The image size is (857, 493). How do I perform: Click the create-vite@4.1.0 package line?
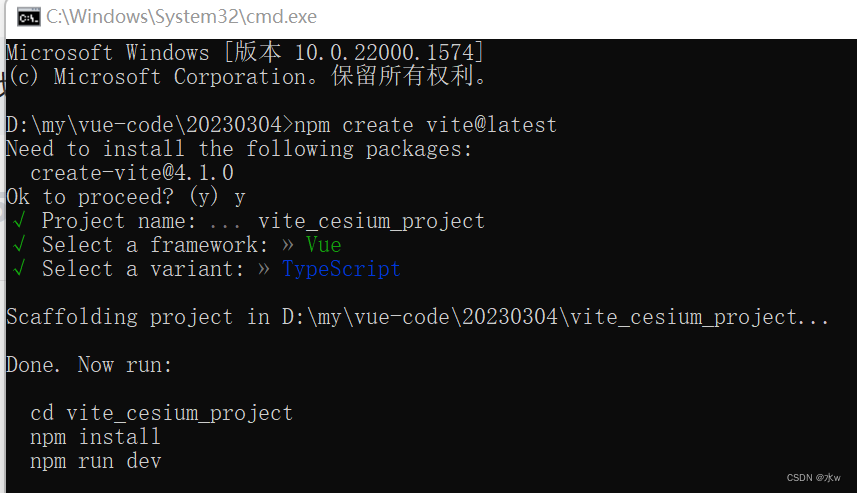coord(132,173)
